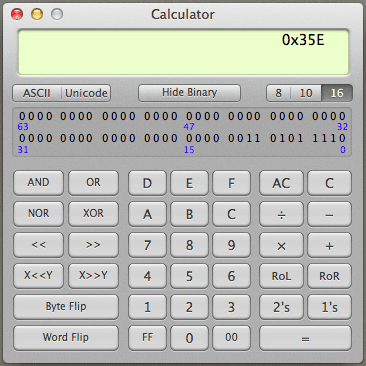The width and height of the screenshot is (366, 366).
Task: Click the number 7 key
Action: pyautogui.click(x=147, y=245)
